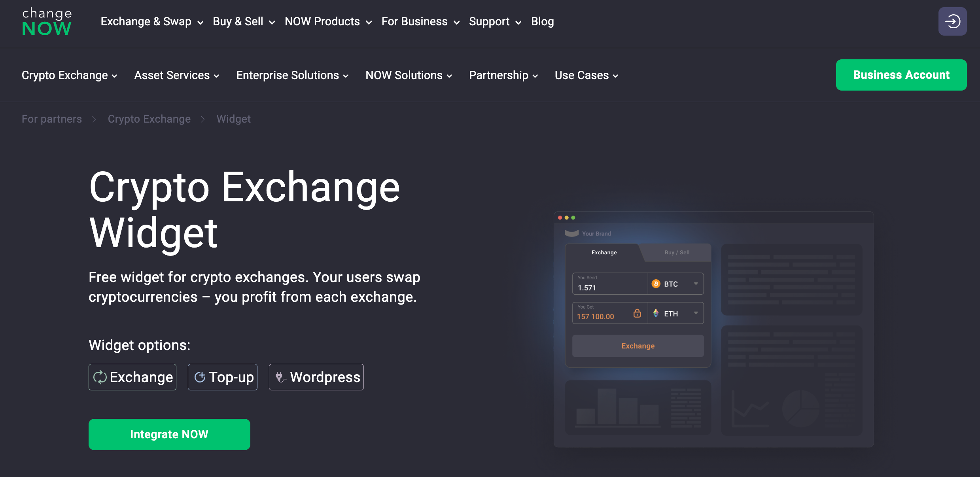
Task: Select the Exchange widget option with circular arrows icon
Action: coord(132,377)
